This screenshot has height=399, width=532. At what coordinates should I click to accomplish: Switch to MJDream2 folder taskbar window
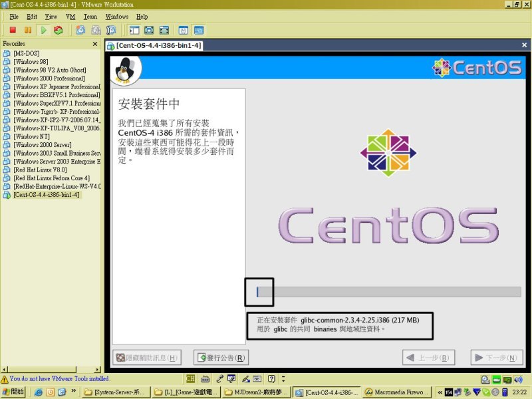pos(256,392)
